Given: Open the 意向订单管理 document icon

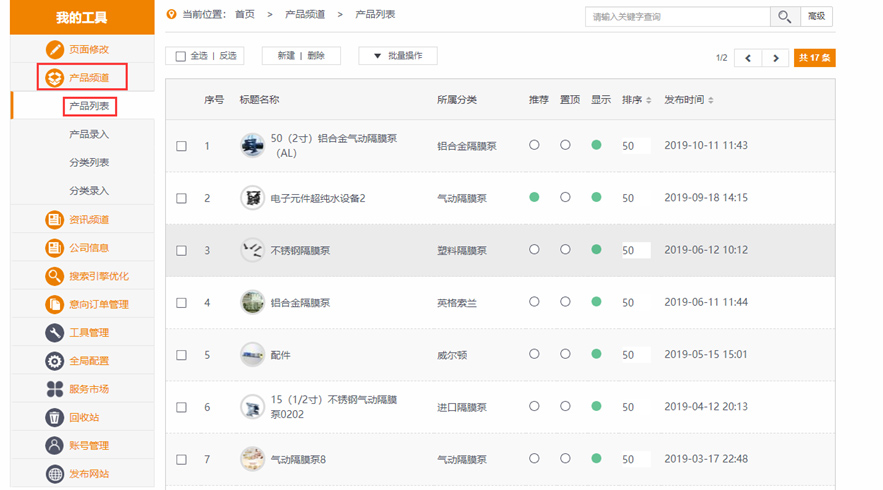Looking at the screenshot, I should click(x=55, y=304).
